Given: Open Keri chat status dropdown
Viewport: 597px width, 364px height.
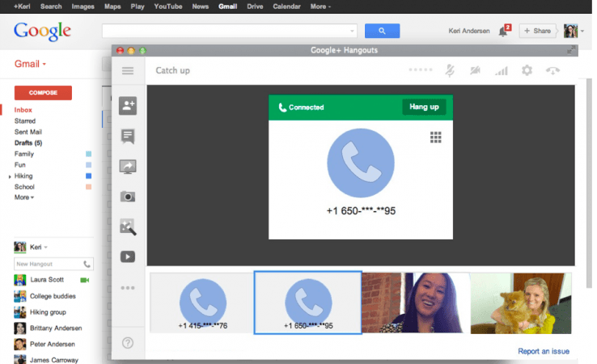Looking at the screenshot, I should [x=45, y=247].
